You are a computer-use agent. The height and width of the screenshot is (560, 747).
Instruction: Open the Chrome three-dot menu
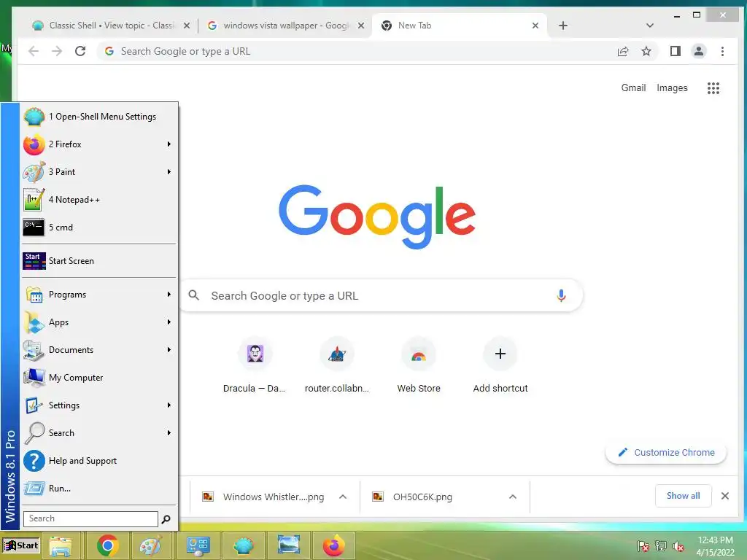(x=723, y=52)
